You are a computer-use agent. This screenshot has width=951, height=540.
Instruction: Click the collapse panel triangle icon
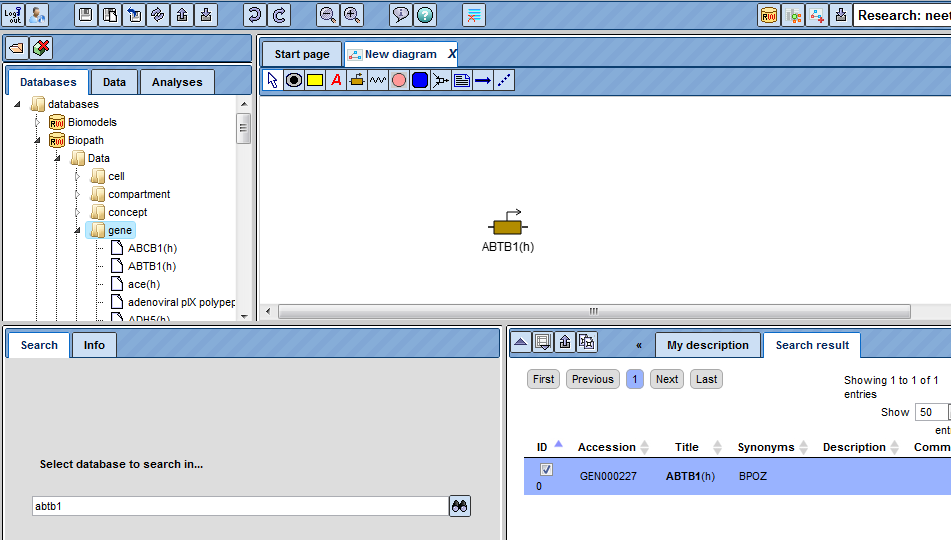tap(520, 342)
